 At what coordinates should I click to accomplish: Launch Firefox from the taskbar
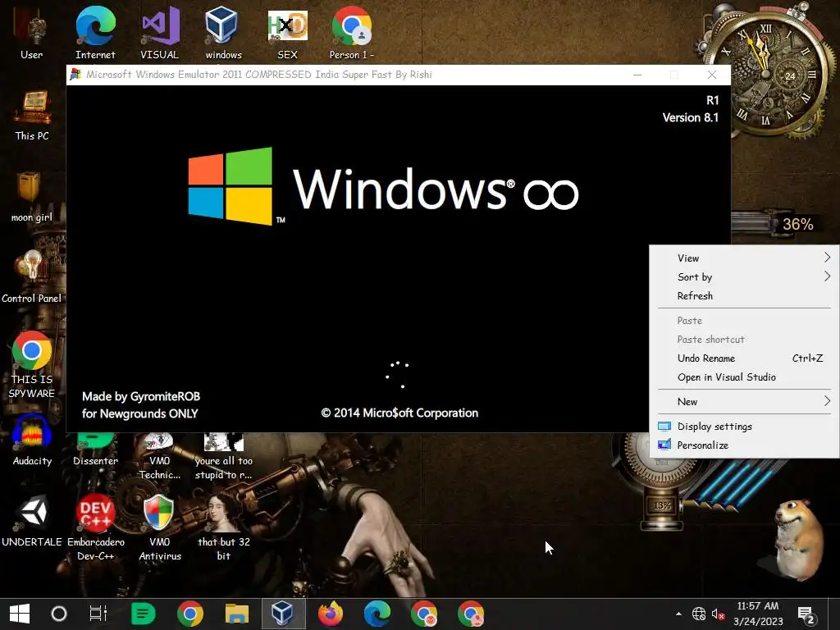tap(331, 614)
